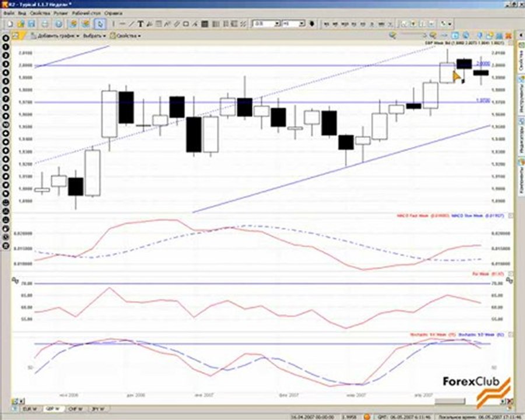
Task: Click the zoom-out magnifier beside slider
Action: 393,35
